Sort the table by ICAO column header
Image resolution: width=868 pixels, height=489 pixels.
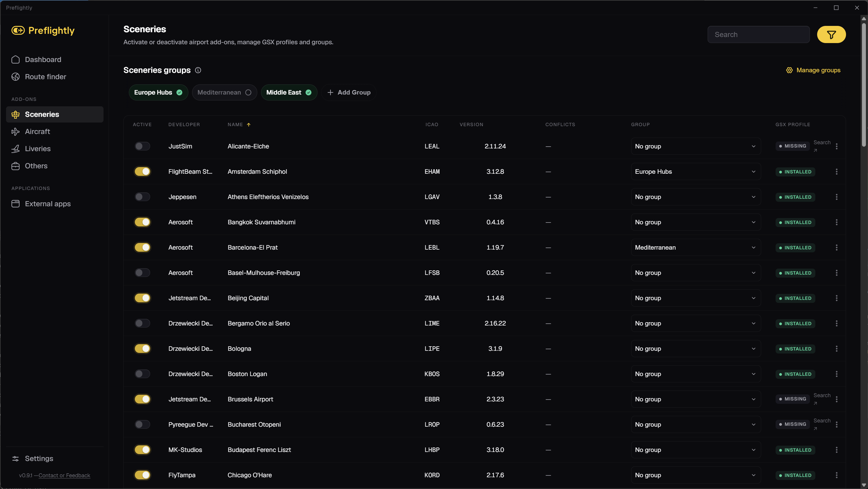[432, 124]
